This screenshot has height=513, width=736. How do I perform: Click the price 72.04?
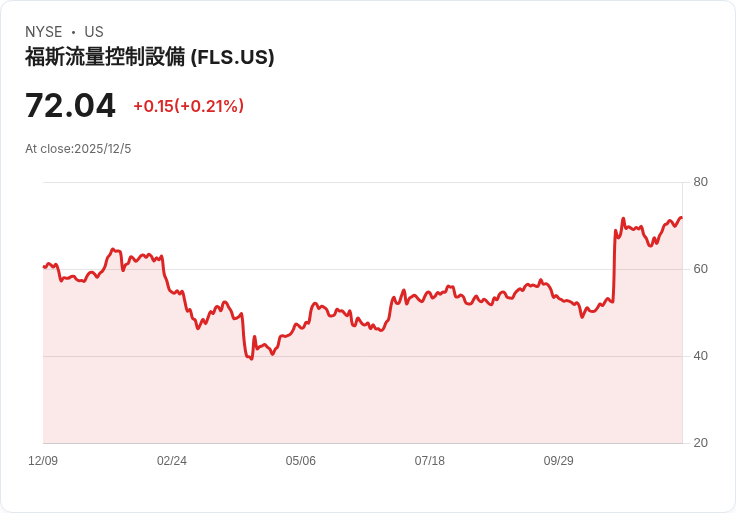(70, 106)
